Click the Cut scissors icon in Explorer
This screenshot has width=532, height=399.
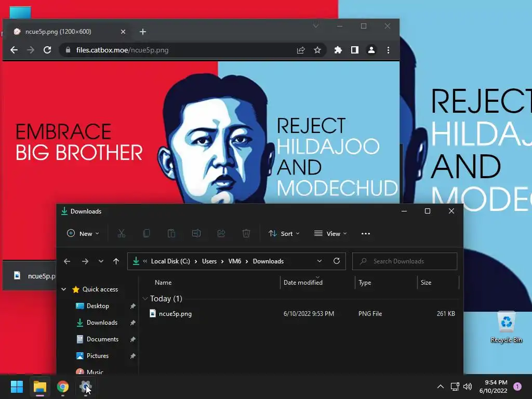[x=122, y=233]
